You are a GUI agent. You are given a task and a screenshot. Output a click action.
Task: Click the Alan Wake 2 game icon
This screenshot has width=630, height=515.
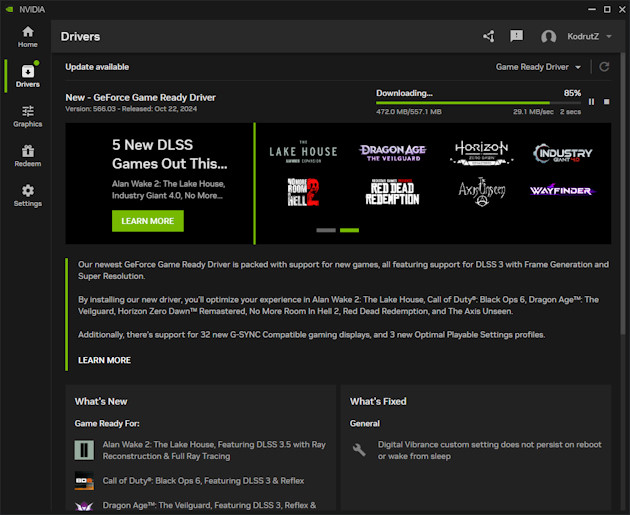point(84,450)
